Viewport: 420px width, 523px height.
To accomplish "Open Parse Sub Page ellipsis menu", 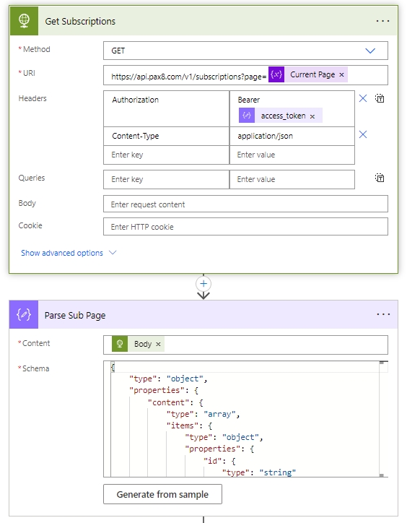I will coord(383,314).
